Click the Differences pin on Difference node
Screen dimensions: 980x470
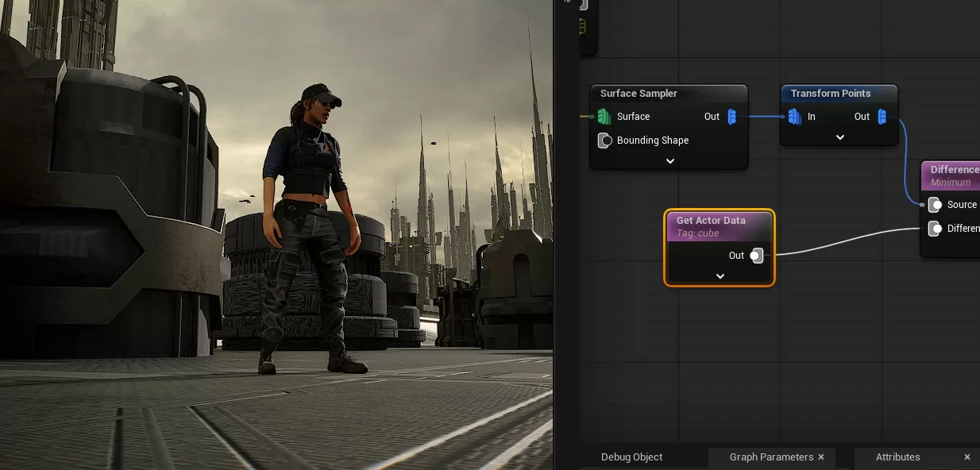click(934, 229)
